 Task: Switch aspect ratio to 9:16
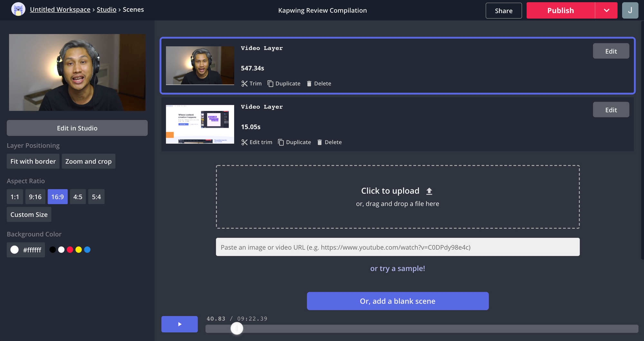pos(35,197)
